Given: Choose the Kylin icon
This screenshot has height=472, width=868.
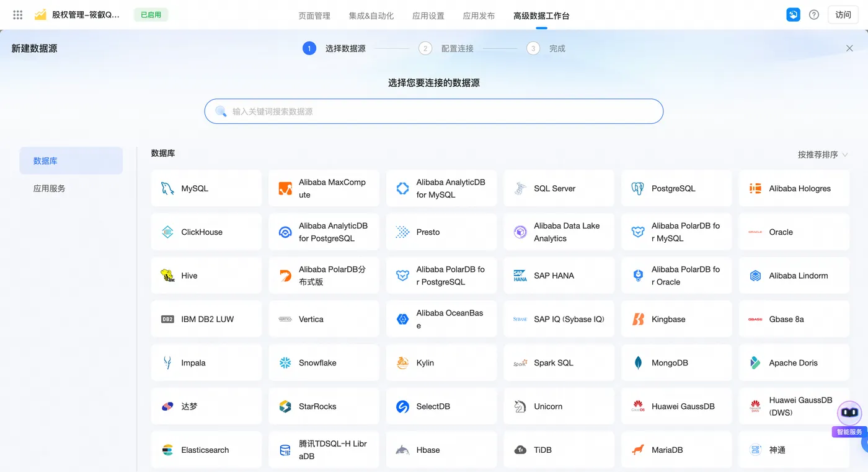Looking at the screenshot, I should tap(403, 363).
